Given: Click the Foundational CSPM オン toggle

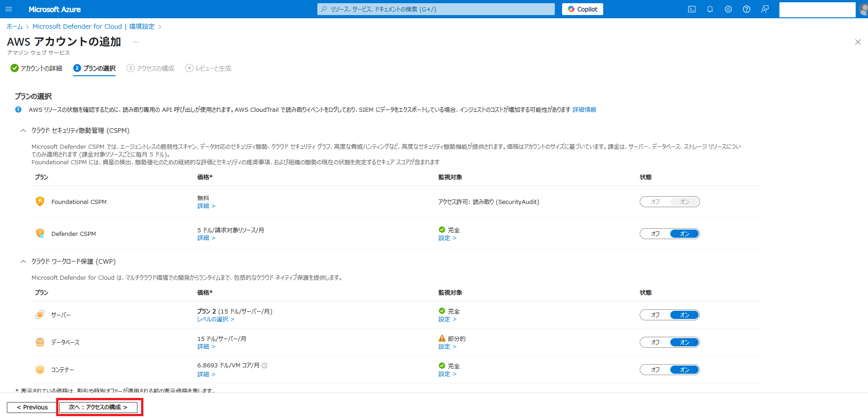Looking at the screenshot, I should [684, 202].
